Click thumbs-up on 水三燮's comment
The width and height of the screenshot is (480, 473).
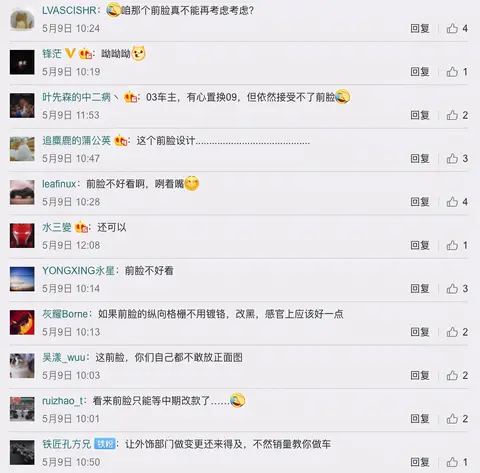point(452,245)
